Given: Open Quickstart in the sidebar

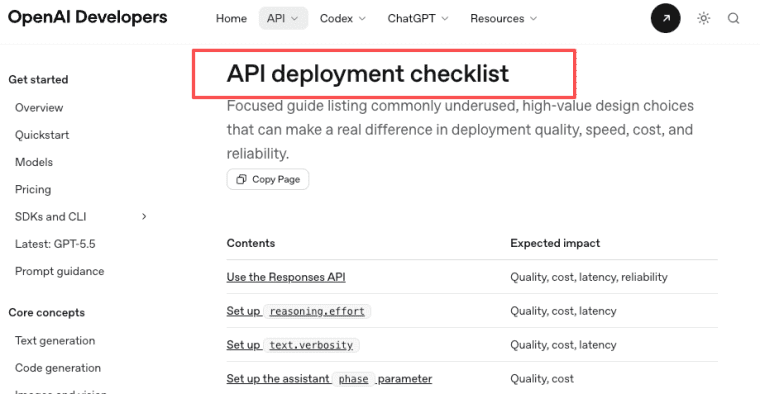Looking at the screenshot, I should [42, 135].
